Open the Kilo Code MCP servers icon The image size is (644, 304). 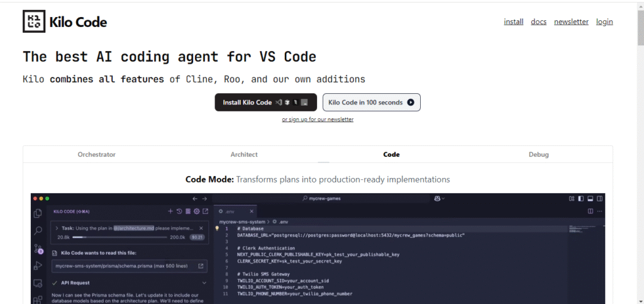coord(187,211)
